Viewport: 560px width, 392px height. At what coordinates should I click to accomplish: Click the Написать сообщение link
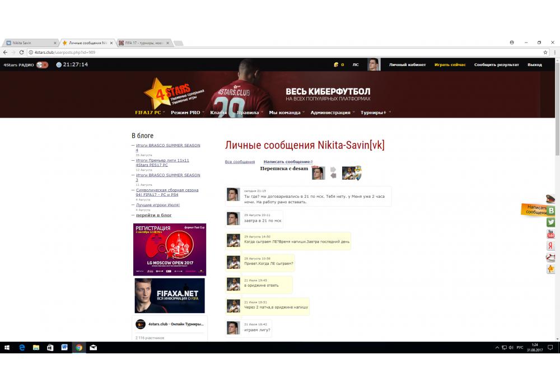click(x=287, y=162)
